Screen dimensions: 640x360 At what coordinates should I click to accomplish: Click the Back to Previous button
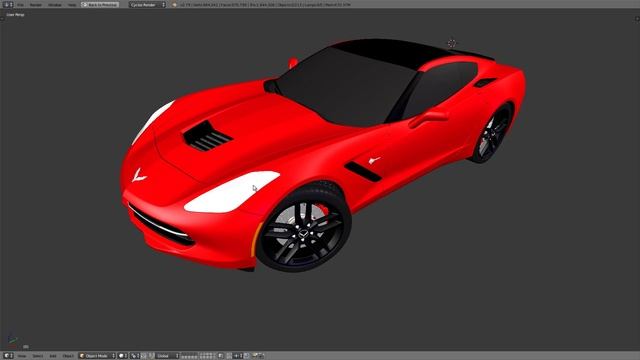(100, 4)
